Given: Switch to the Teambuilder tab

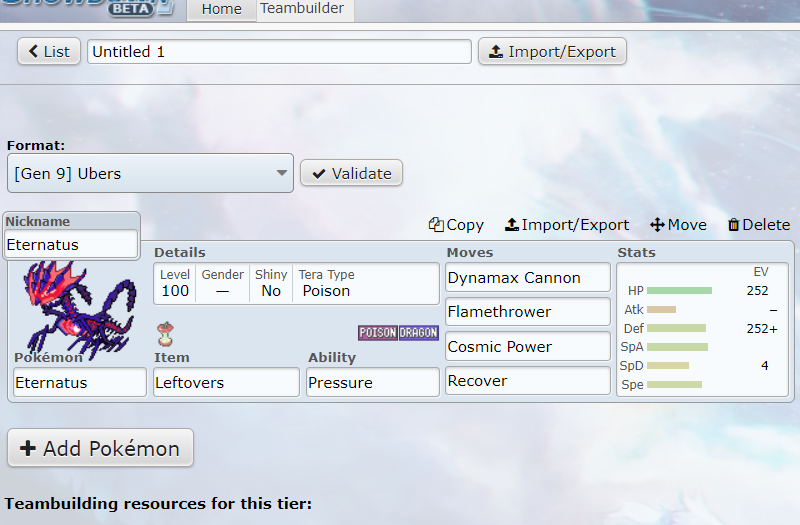Looking at the screenshot, I should point(305,9).
